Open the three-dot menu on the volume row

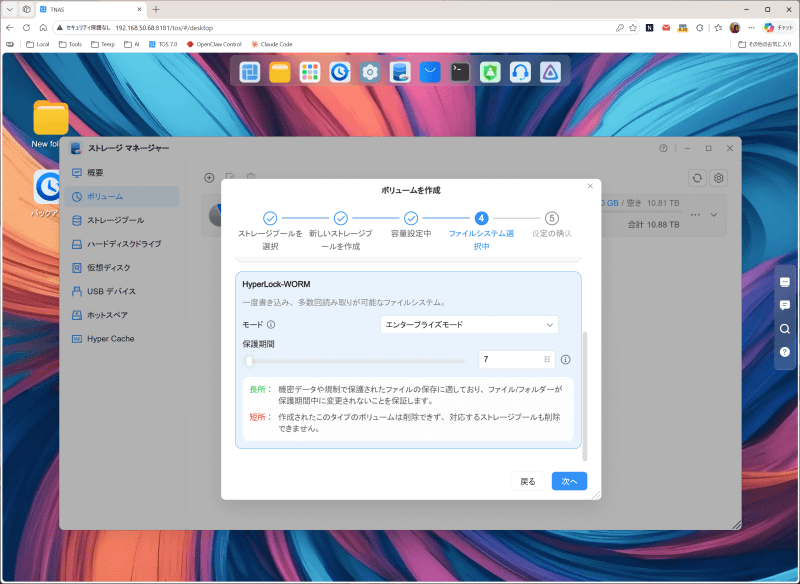point(695,215)
